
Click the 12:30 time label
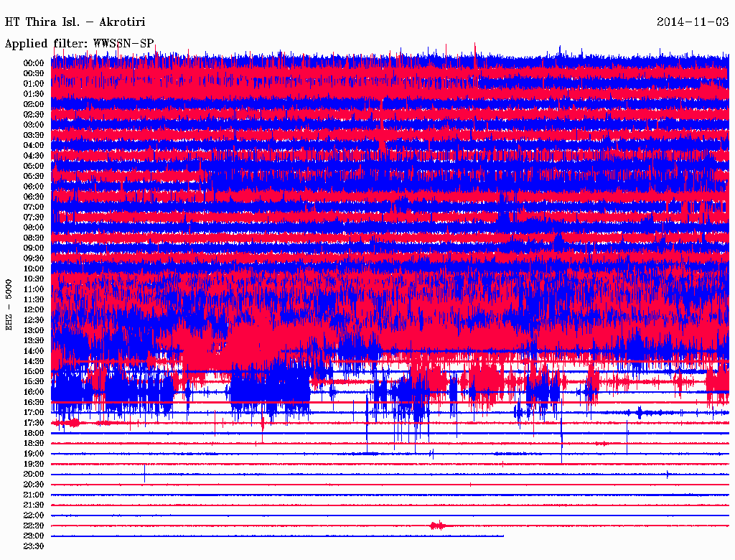coord(34,320)
